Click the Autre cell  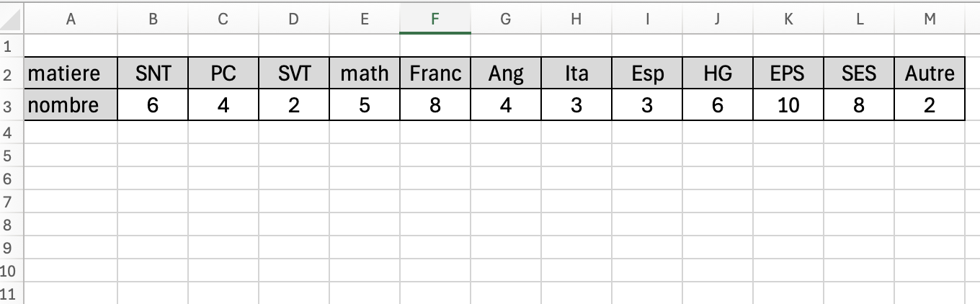930,73
